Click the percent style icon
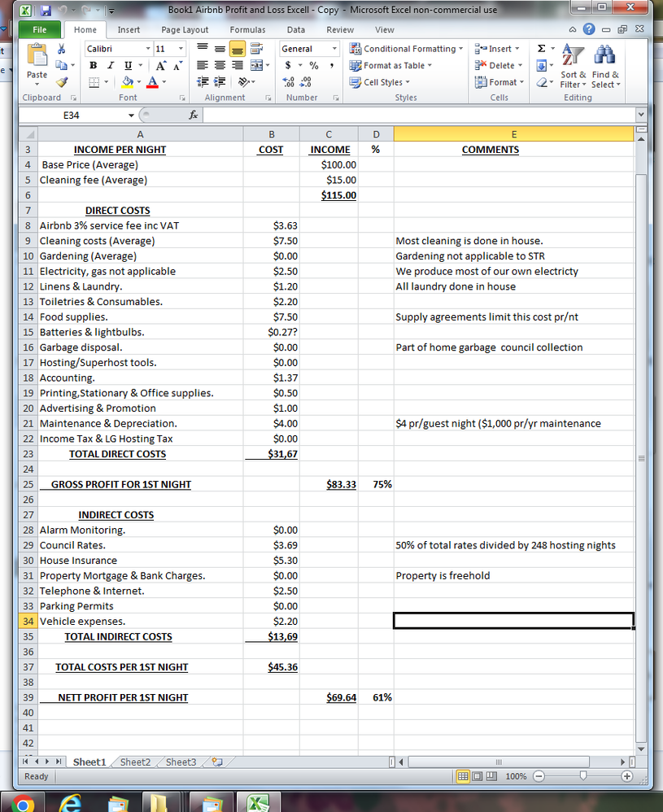 coord(314,65)
